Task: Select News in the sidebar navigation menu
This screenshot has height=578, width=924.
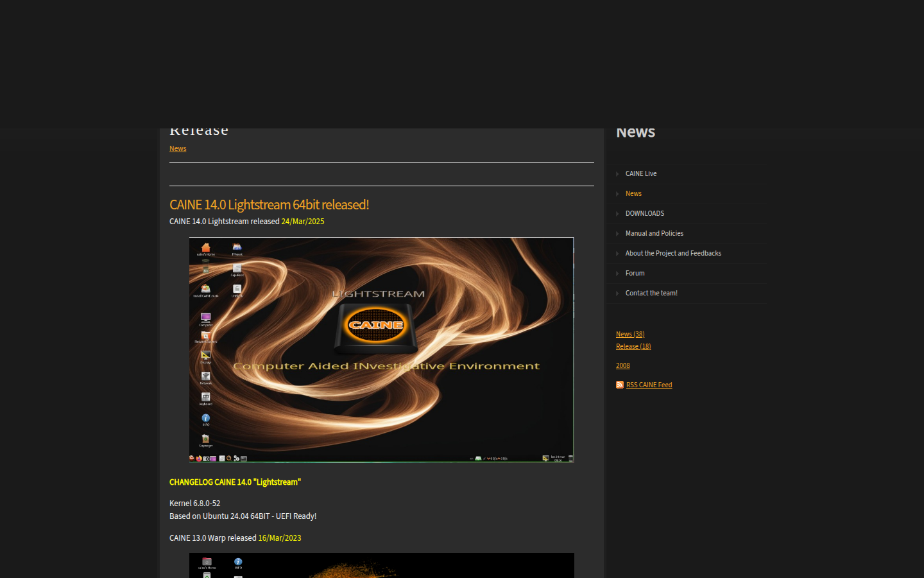Action: (633, 193)
